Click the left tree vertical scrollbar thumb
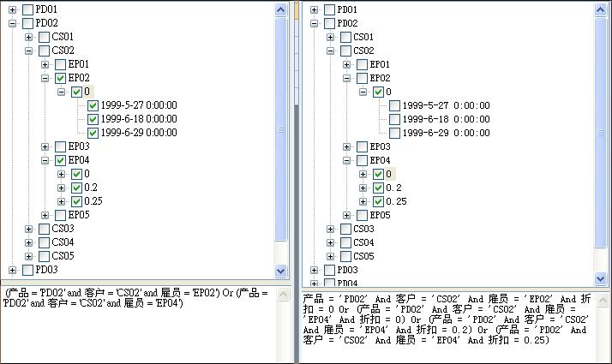The width and height of the screenshot is (612, 364). point(280,129)
